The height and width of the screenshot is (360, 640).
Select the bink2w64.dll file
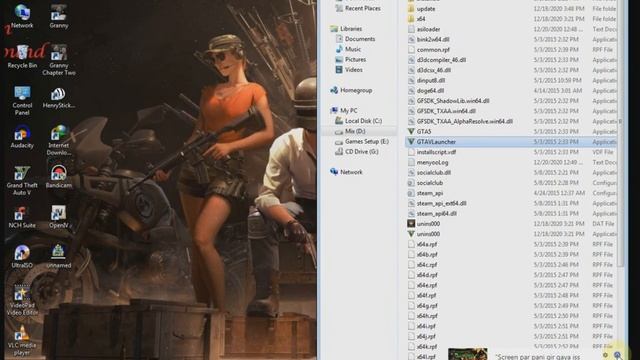point(428,40)
